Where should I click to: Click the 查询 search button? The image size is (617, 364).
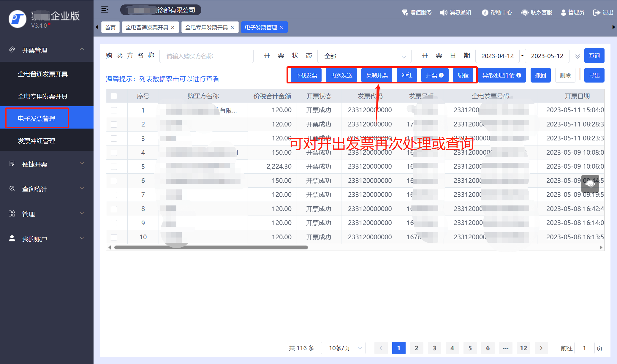pyautogui.click(x=594, y=56)
